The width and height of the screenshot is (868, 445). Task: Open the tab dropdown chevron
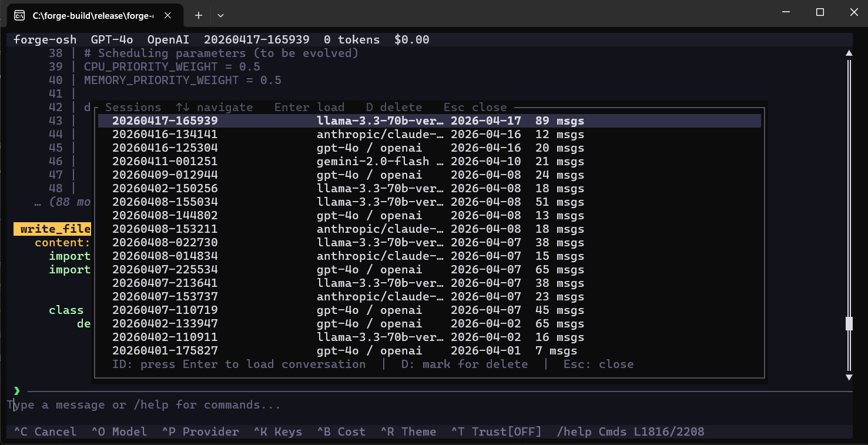coord(220,15)
